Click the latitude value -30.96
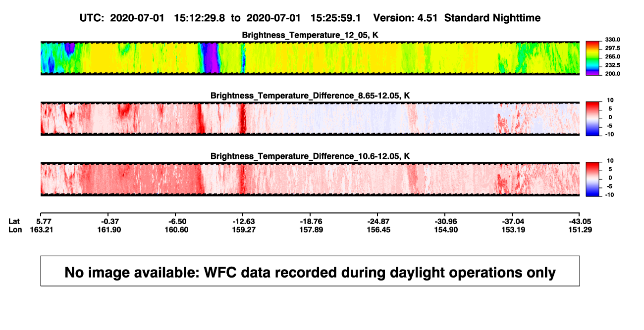The height and width of the screenshot is (330, 644). tap(446, 221)
